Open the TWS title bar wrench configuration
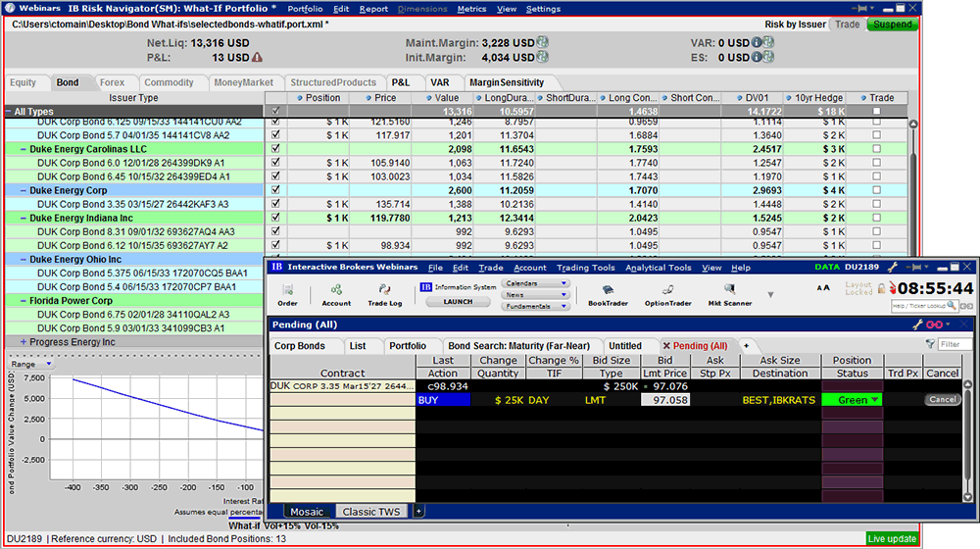The width and height of the screenshot is (980, 549). click(x=893, y=267)
